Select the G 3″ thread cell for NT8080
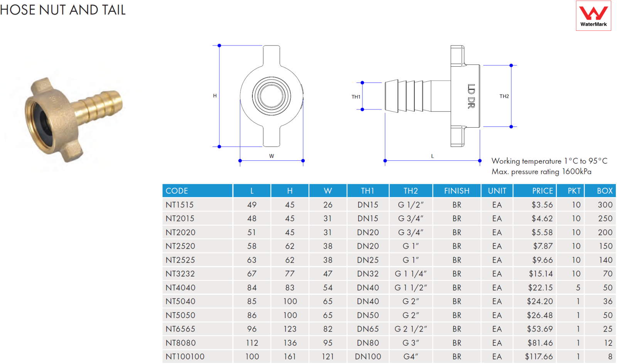The image size is (617, 364). pos(411,343)
